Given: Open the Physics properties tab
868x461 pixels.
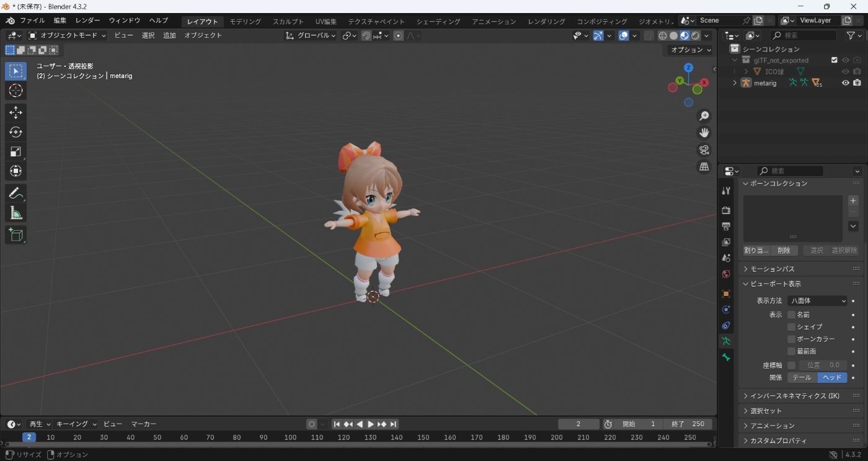Looking at the screenshot, I should pyautogui.click(x=726, y=310).
